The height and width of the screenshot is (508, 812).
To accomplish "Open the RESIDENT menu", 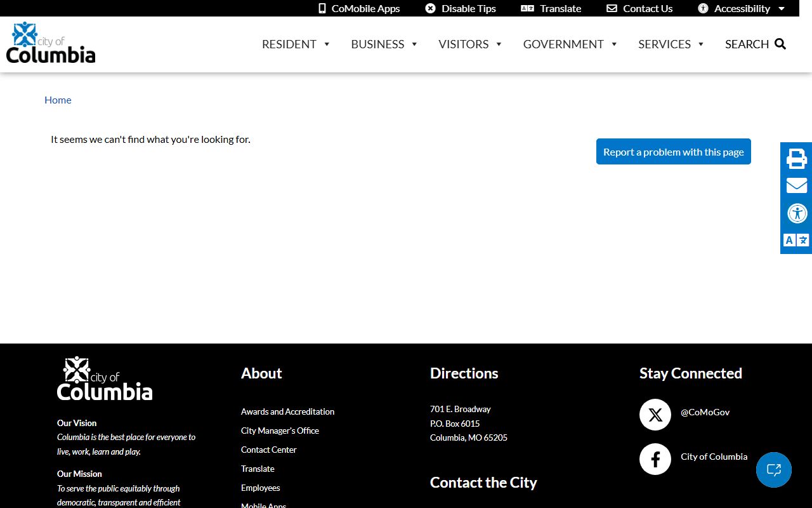I will click(289, 44).
